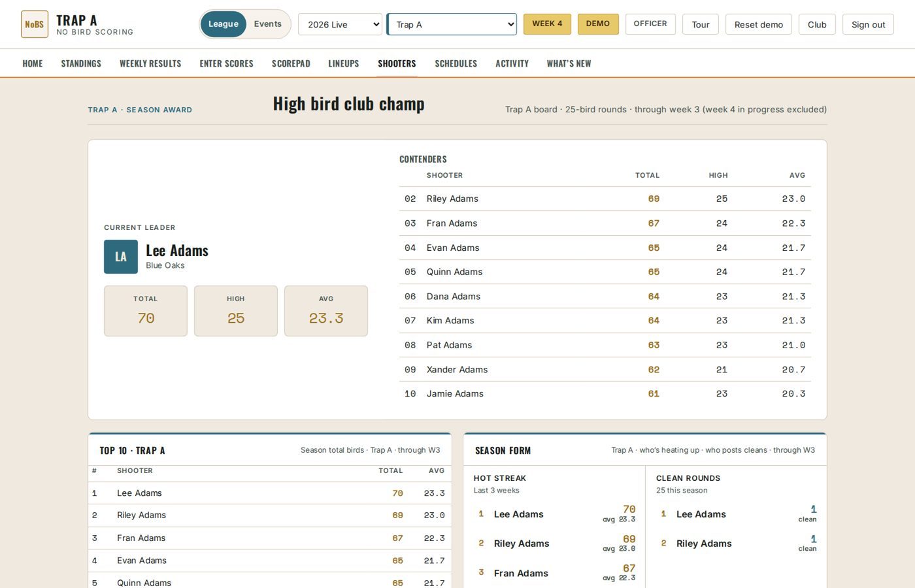Open the Schedules tab
This screenshot has height=588, width=915.
pyautogui.click(x=456, y=63)
